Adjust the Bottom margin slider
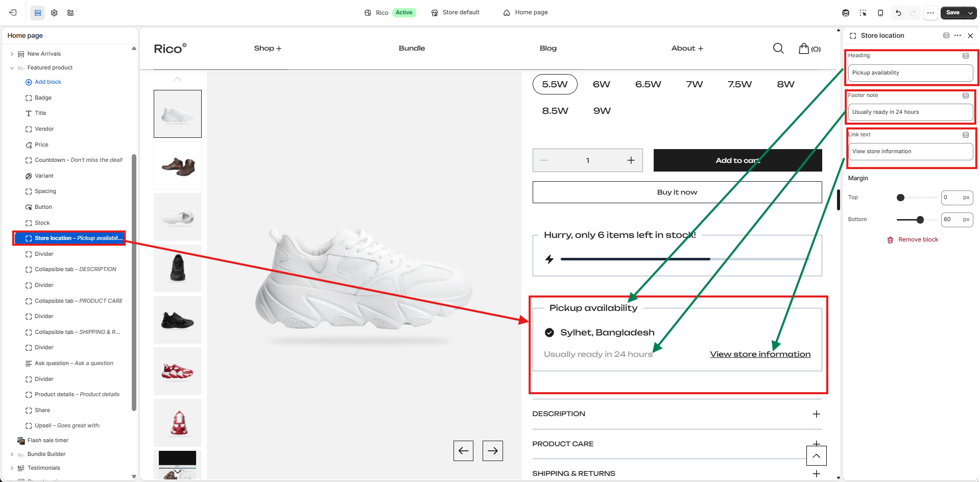Image resolution: width=980 pixels, height=482 pixels. 917,220
